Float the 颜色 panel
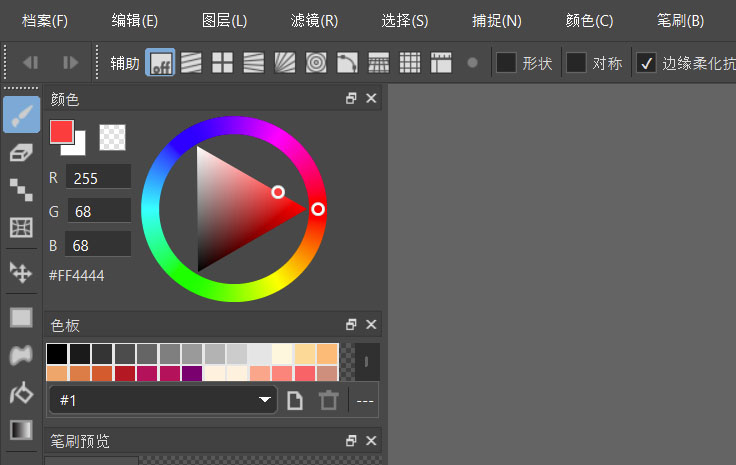Screen dimensions: 736x465 click(x=351, y=98)
